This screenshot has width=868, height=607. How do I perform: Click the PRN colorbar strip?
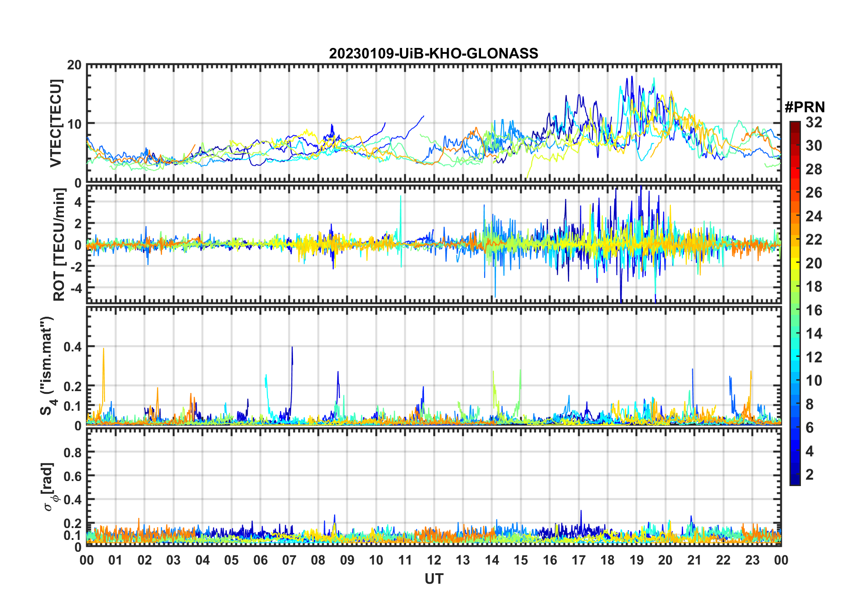coord(795,303)
